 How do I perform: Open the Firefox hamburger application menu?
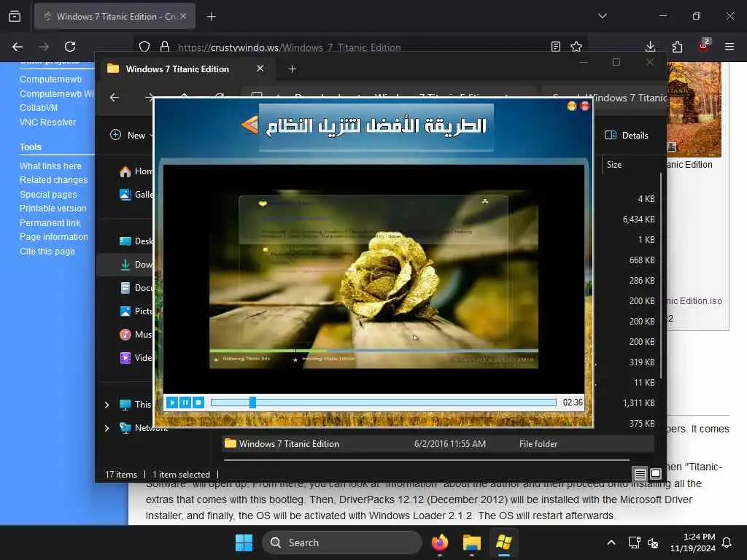click(729, 47)
